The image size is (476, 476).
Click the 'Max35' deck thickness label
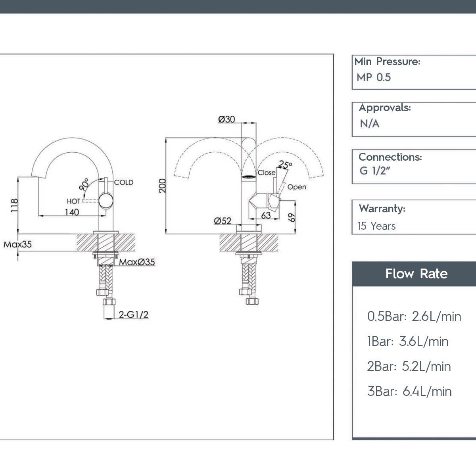click(17, 244)
